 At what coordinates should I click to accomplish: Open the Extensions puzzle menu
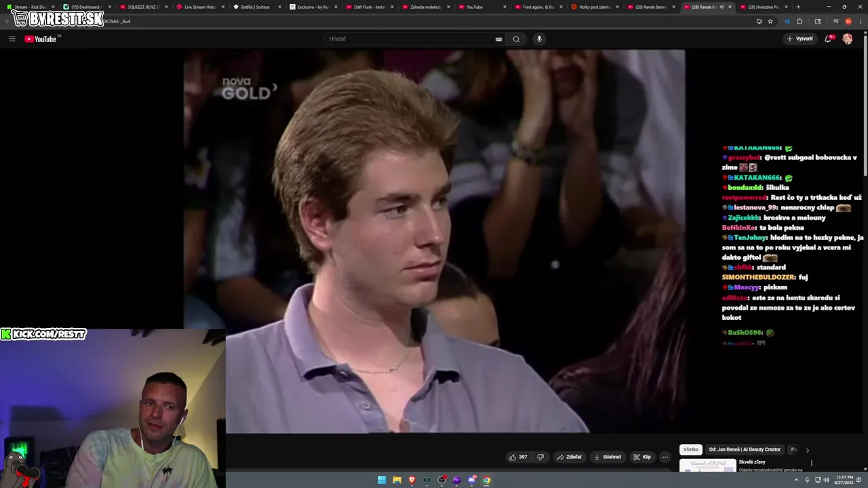tap(800, 21)
